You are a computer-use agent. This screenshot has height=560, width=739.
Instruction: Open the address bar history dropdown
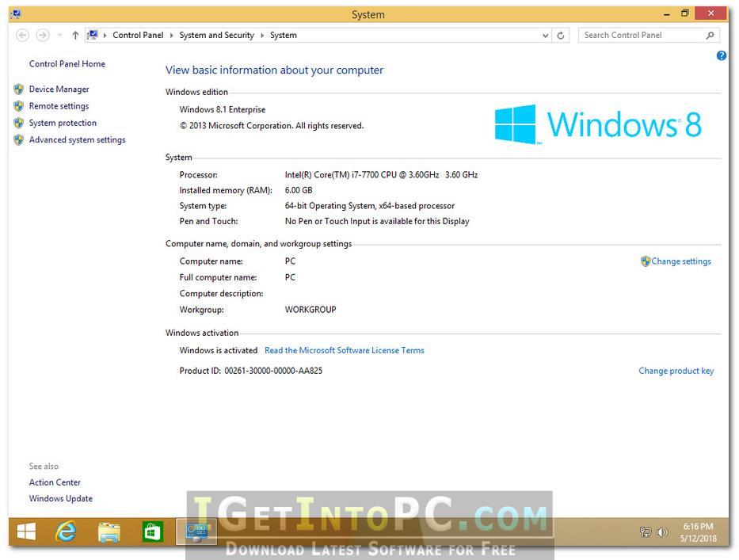coord(545,36)
